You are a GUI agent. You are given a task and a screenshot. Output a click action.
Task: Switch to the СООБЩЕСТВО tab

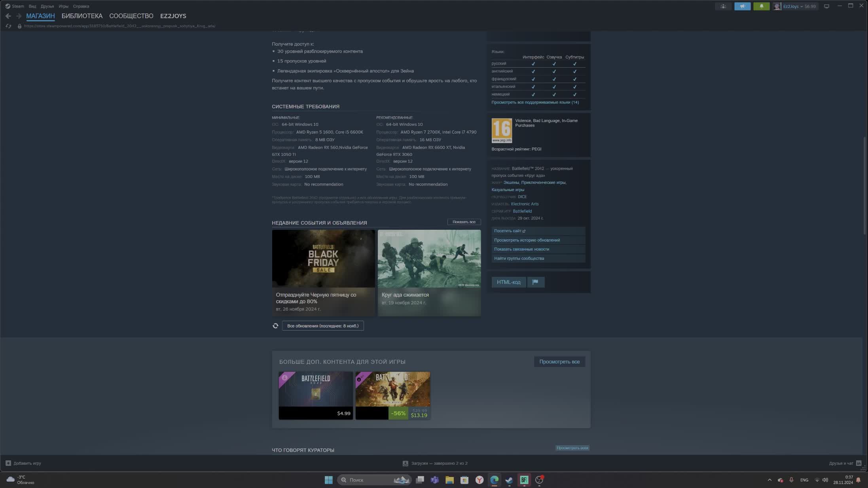(x=131, y=16)
